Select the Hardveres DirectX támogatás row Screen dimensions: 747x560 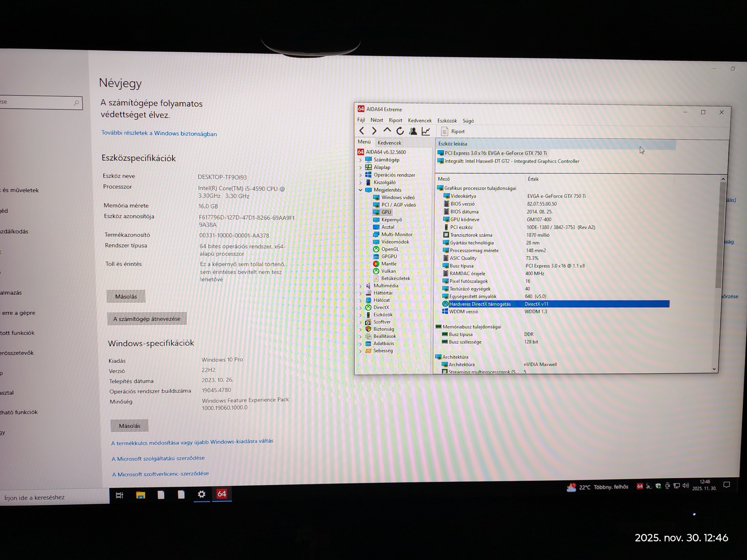556,304
